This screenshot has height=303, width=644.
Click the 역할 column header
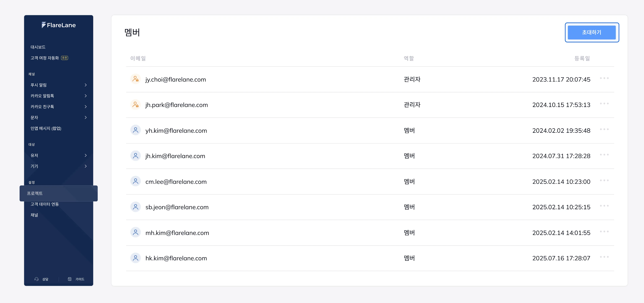point(409,58)
